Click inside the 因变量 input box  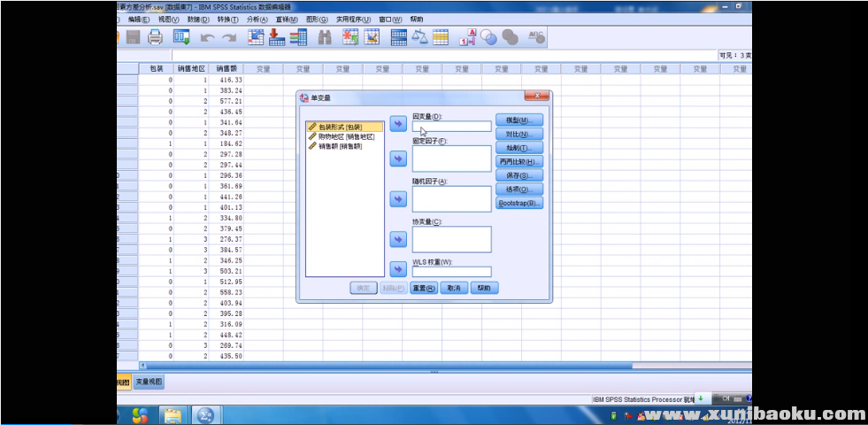pyautogui.click(x=451, y=127)
